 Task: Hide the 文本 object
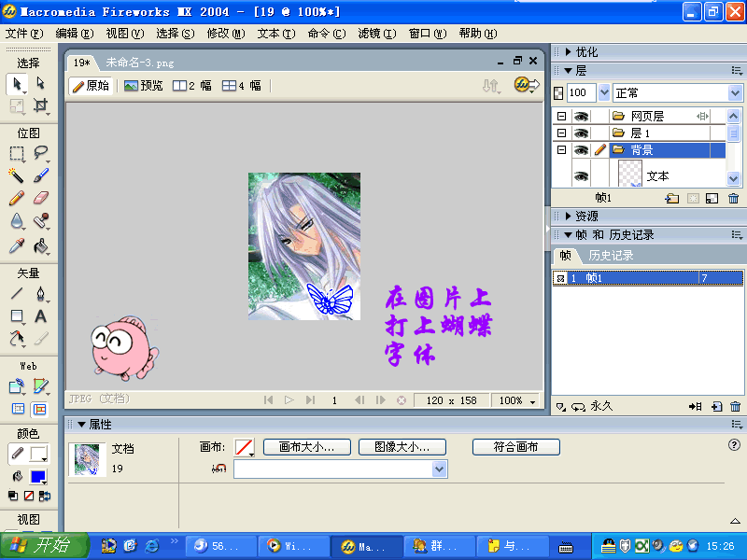(x=581, y=176)
